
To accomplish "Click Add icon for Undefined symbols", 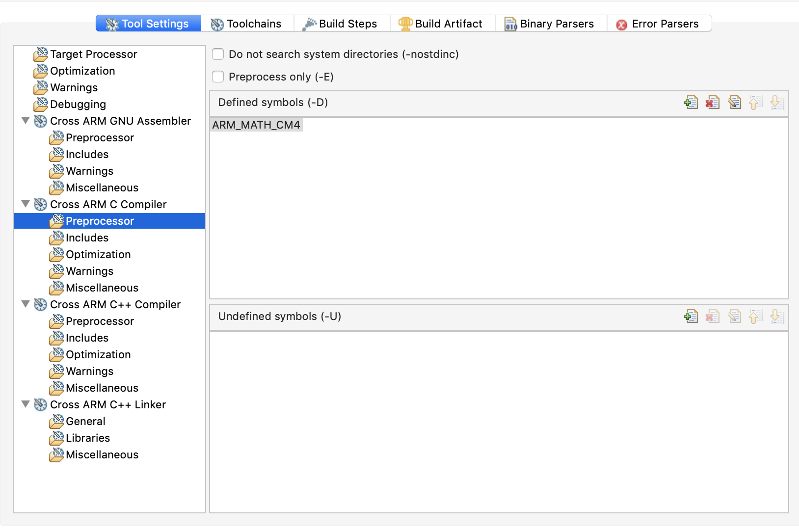I will click(x=691, y=316).
